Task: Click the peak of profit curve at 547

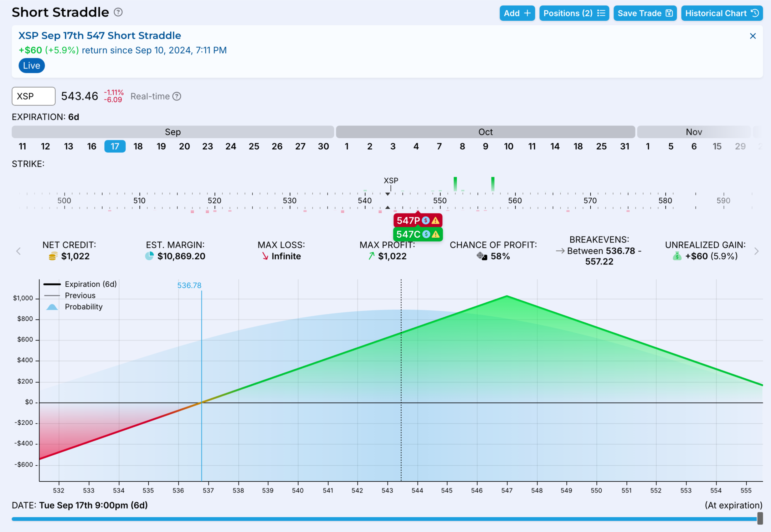Action: pyautogui.click(x=507, y=296)
